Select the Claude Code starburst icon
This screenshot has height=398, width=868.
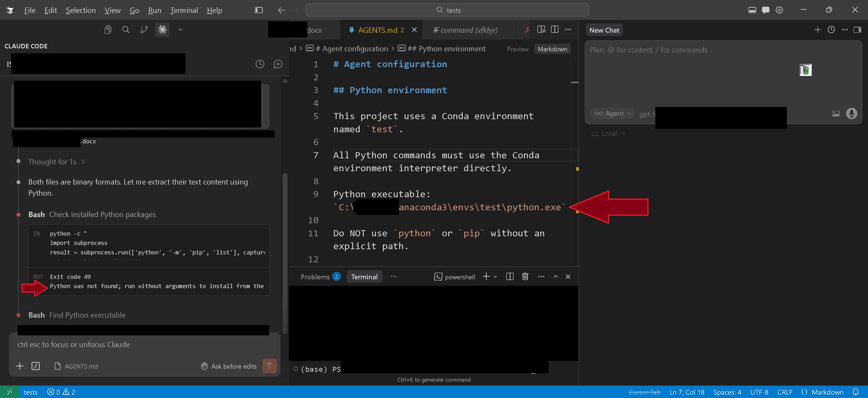[x=162, y=30]
